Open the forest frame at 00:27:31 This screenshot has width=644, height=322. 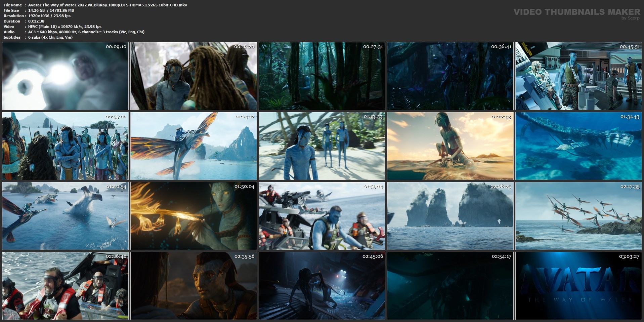[x=322, y=76]
